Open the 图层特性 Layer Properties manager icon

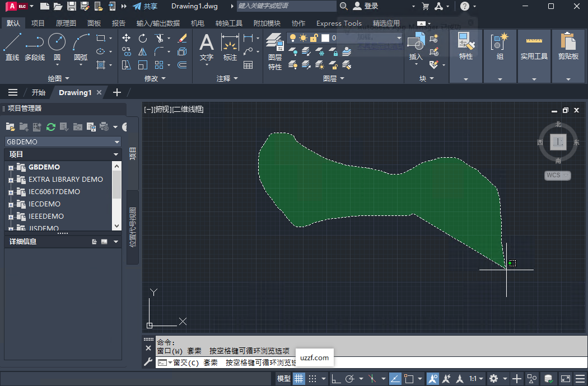[274, 44]
